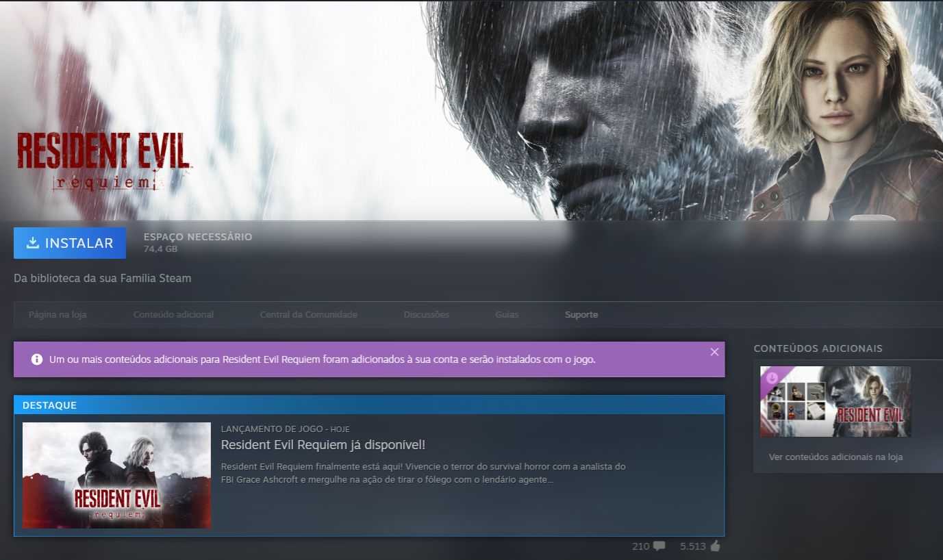Open headline Resident Evil Requiem já disponível!
The height and width of the screenshot is (560, 943).
click(x=323, y=445)
